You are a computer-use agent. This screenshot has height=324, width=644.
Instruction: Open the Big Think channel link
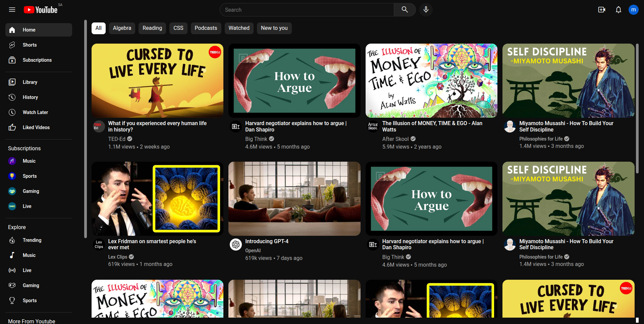pos(256,139)
